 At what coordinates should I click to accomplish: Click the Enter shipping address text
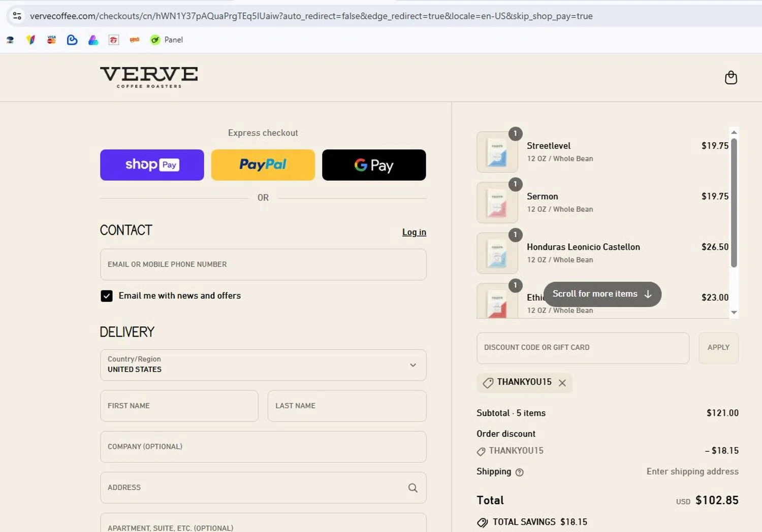pos(692,472)
